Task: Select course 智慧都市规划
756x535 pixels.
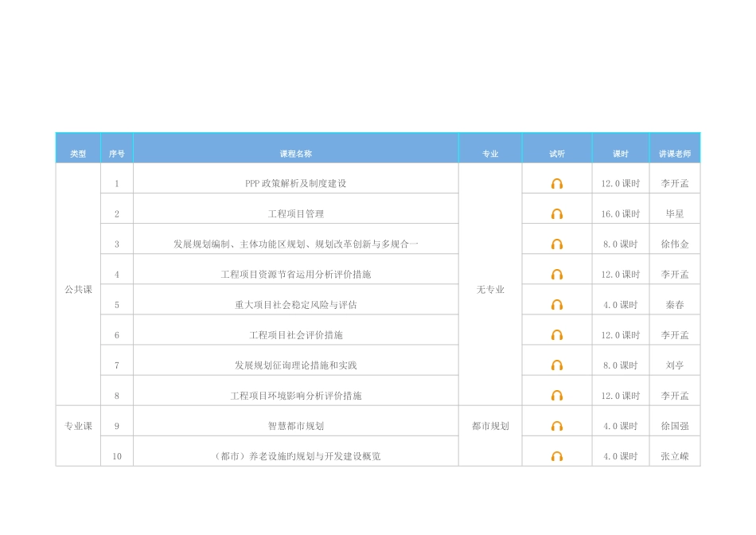Action: point(295,426)
